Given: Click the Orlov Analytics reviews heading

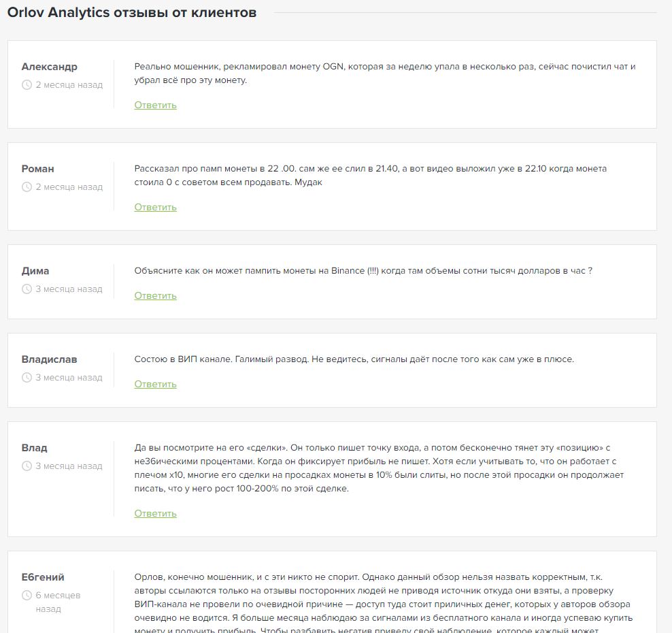Looking at the screenshot, I should pos(132,13).
